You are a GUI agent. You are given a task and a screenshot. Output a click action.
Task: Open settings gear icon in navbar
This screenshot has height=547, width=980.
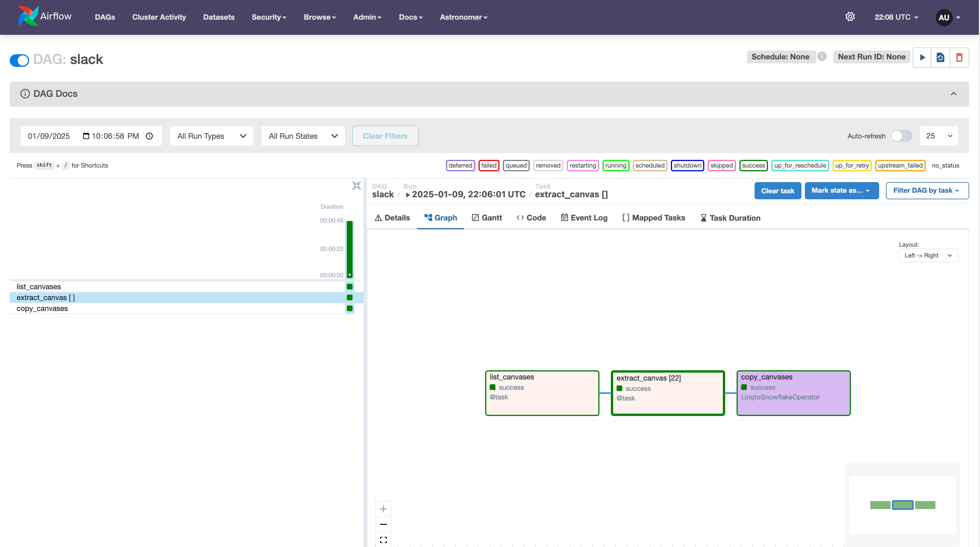pos(850,17)
